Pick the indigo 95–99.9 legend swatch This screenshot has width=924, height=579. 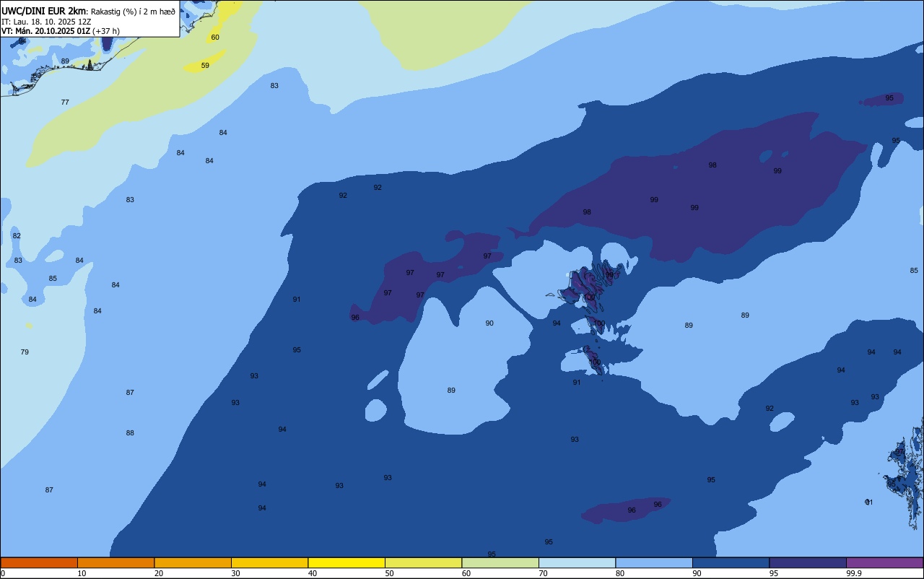[x=808, y=562]
